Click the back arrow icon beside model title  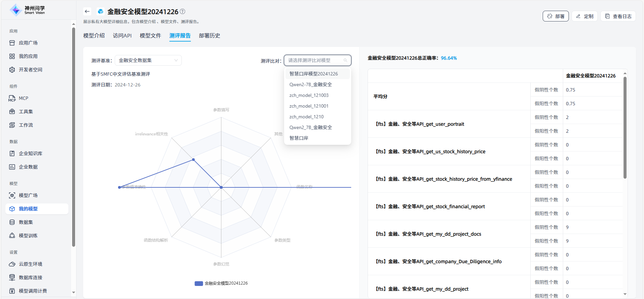87,11
